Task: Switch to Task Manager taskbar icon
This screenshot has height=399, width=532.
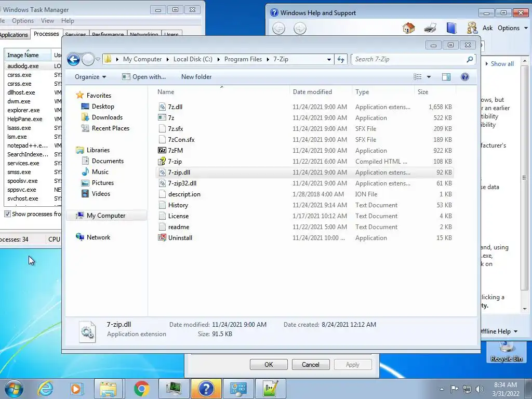Action: pyautogui.click(x=174, y=389)
